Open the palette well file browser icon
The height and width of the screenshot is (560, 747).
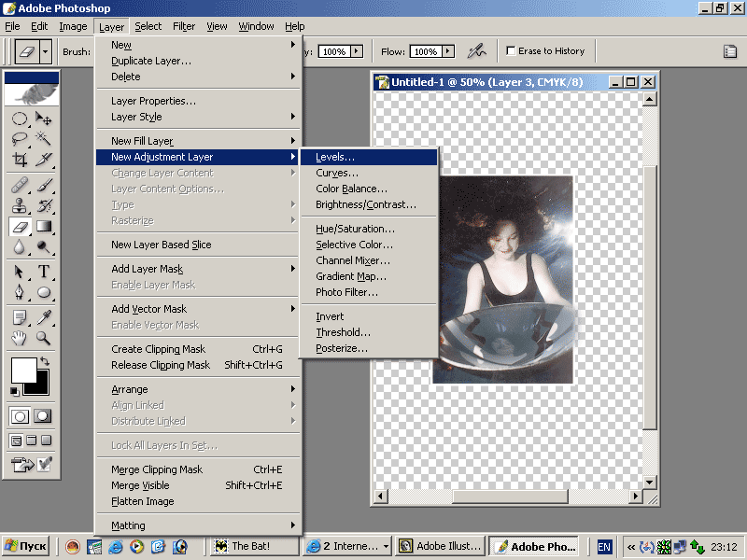point(730,51)
